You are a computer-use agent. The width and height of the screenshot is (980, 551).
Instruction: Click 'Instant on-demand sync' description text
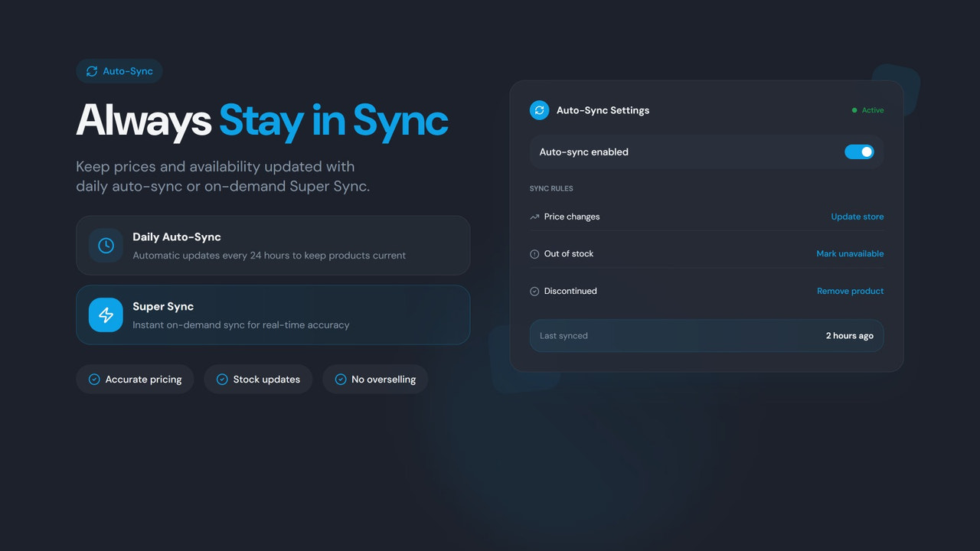click(241, 325)
